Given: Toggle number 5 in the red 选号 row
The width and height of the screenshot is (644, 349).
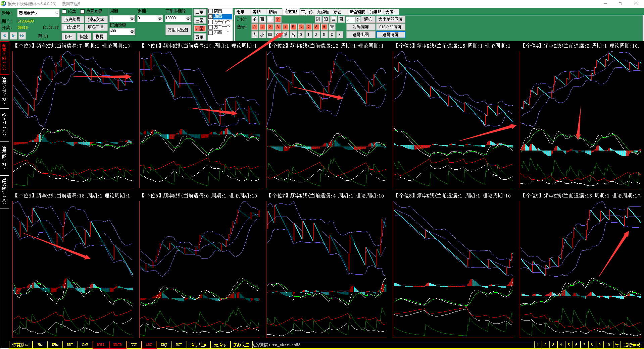Looking at the screenshot, I should [293, 27].
